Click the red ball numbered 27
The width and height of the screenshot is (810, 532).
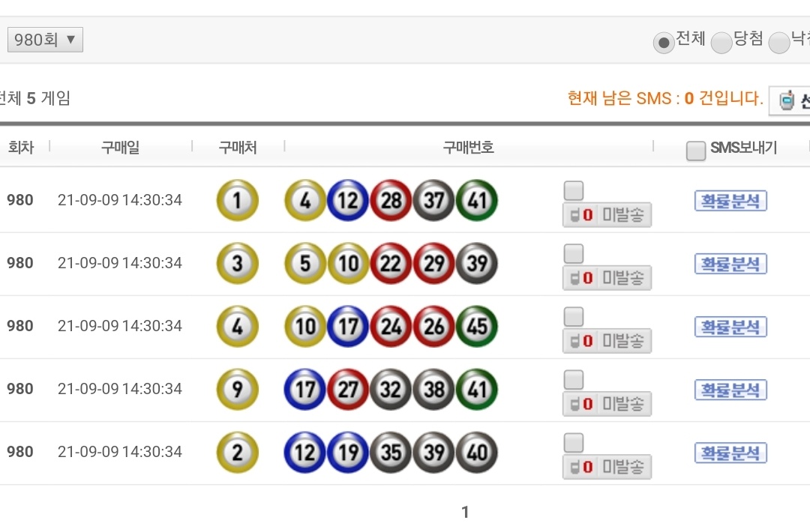coord(348,390)
